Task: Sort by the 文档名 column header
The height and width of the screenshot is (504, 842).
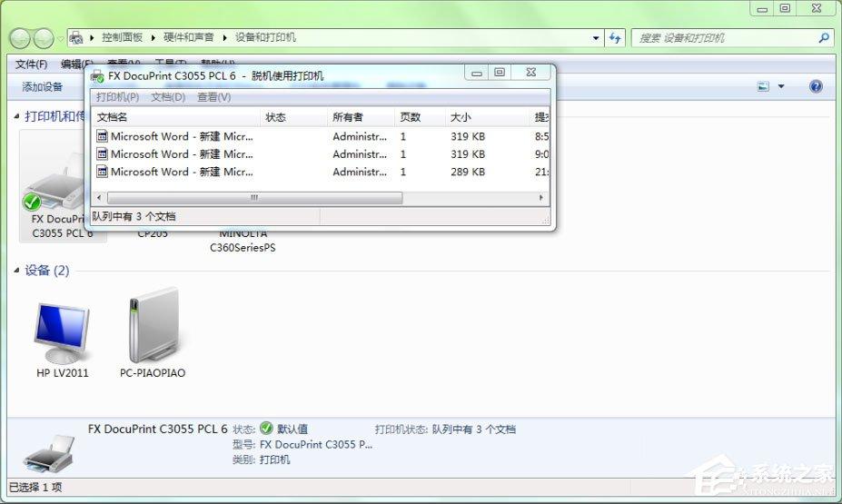Action: pyautogui.click(x=177, y=117)
